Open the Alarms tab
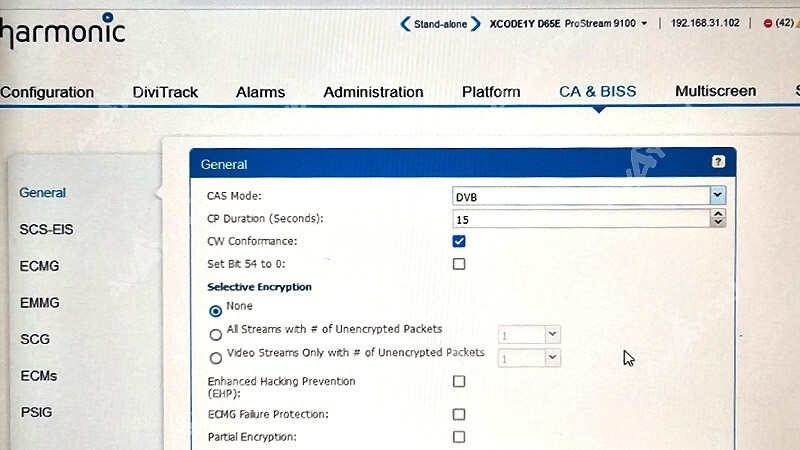This screenshot has width=800, height=450. click(x=260, y=92)
